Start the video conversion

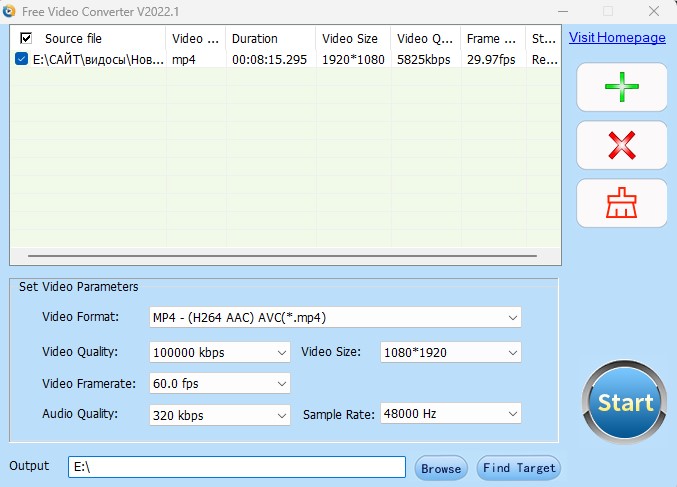point(624,402)
